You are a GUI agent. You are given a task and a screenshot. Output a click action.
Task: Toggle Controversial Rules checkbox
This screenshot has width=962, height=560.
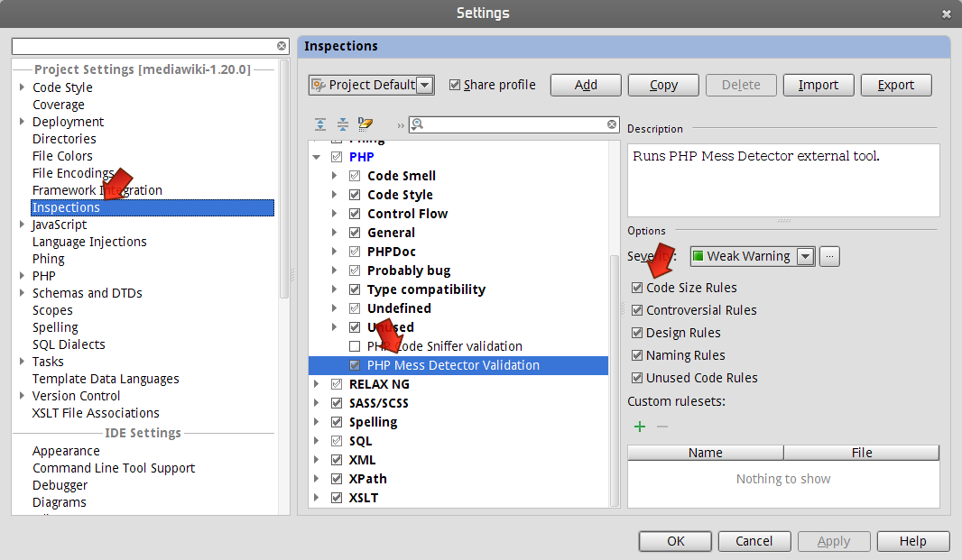pyautogui.click(x=637, y=310)
